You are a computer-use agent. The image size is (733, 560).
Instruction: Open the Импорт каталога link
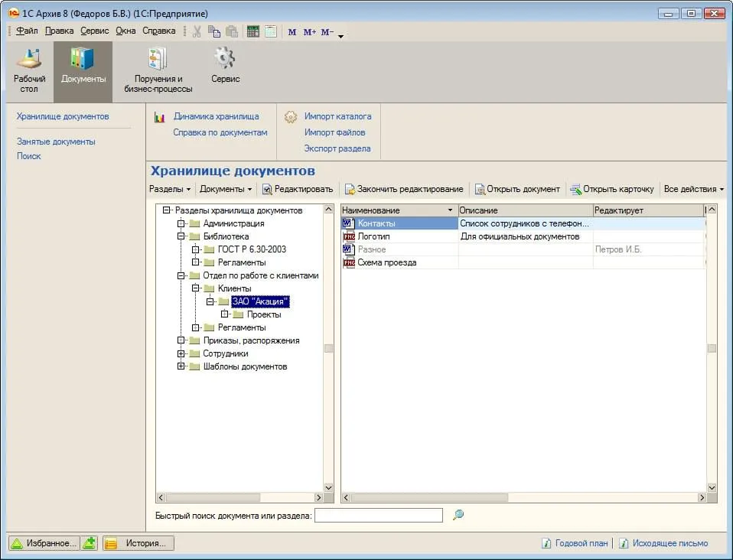[x=337, y=116]
